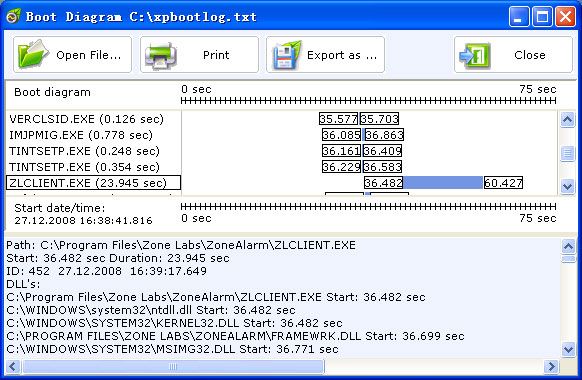Select the TINTSETP.EXE (0.354 sec) row
The width and height of the screenshot is (582, 380).
(94, 167)
